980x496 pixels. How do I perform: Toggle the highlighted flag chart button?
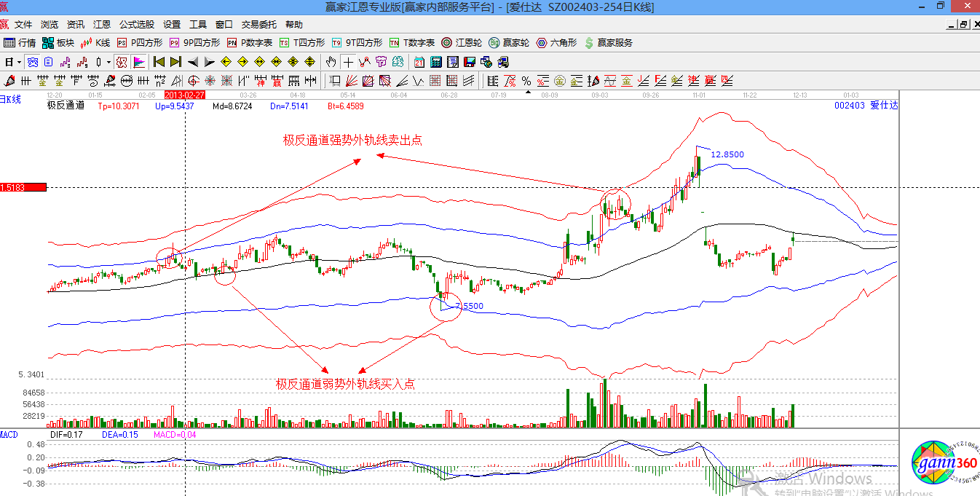point(138,62)
